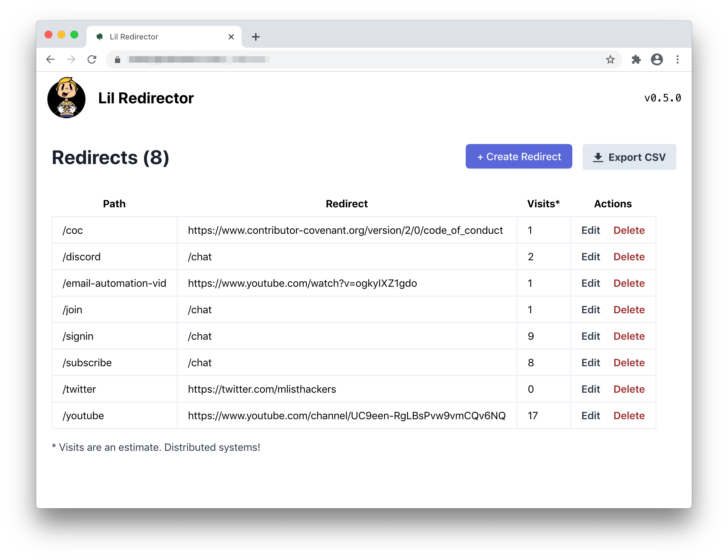Viewport: 728px width, 560px height.
Task: Bookmark page with the star icon
Action: pyautogui.click(x=610, y=59)
